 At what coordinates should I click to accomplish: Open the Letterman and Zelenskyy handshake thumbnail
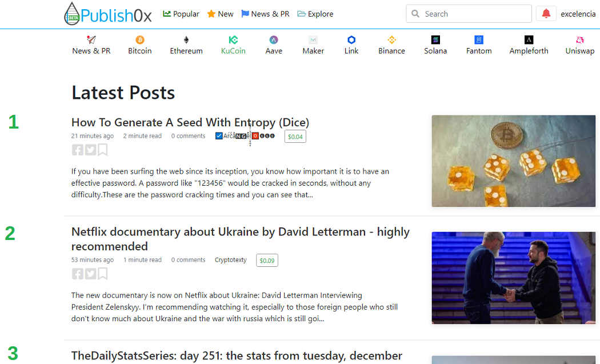514,278
